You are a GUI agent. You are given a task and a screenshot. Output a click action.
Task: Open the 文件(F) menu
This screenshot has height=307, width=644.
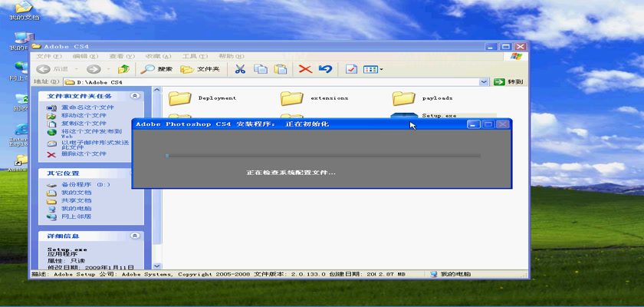(49, 56)
